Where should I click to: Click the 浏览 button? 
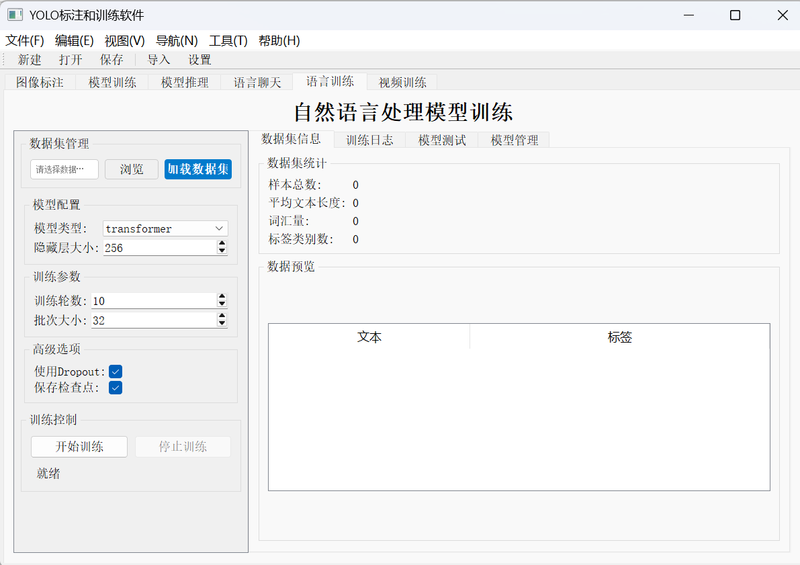(x=132, y=169)
